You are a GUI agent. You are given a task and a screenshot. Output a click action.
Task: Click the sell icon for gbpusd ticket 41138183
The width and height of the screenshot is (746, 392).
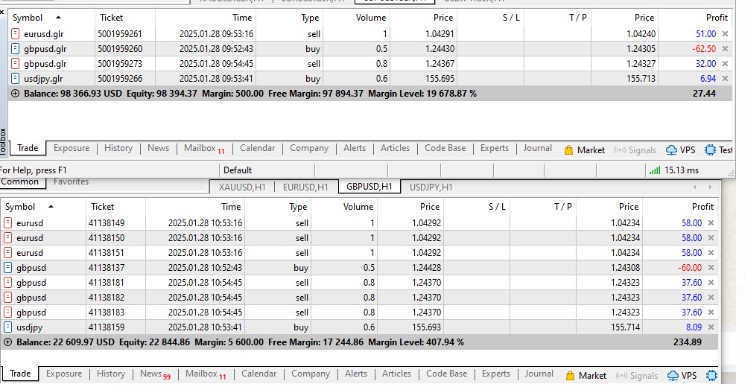[8, 313]
